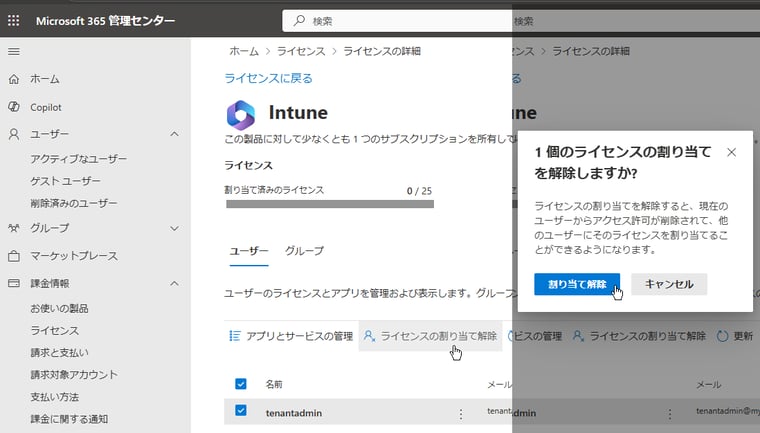Image resolution: width=760 pixels, height=433 pixels.
Task: Click the left アプリとサービスの管理 toolbar button
Action: click(x=291, y=336)
